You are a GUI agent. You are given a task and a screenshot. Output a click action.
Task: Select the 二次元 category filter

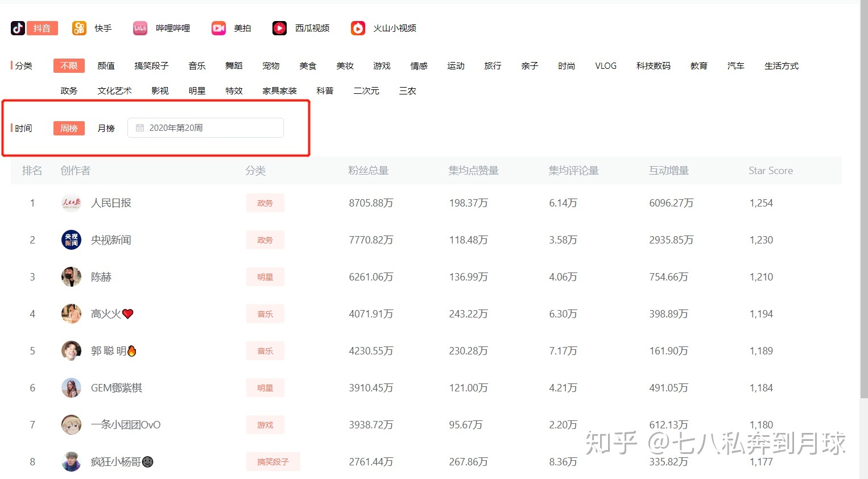[366, 91]
